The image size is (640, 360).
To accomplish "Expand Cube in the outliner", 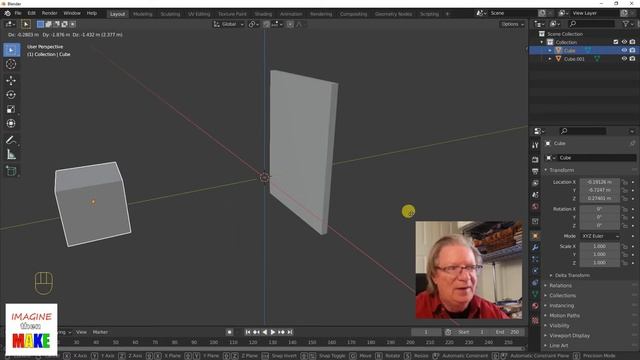I will [550, 51].
